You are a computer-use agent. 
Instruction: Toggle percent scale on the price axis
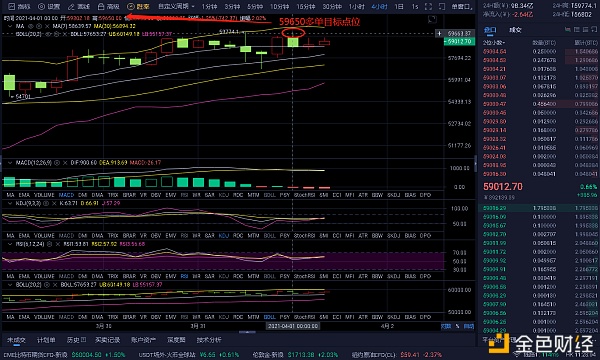coord(458,326)
